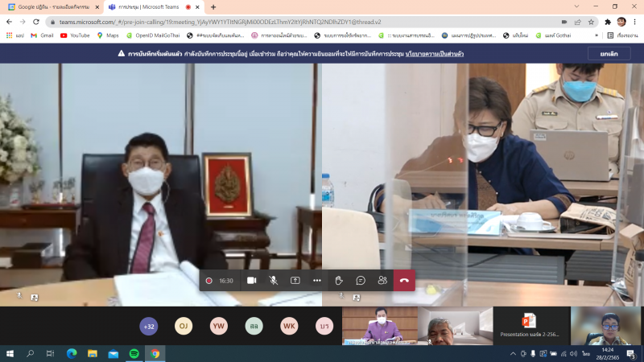Select the สล participant avatar
644x362 pixels.
[254, 327]
